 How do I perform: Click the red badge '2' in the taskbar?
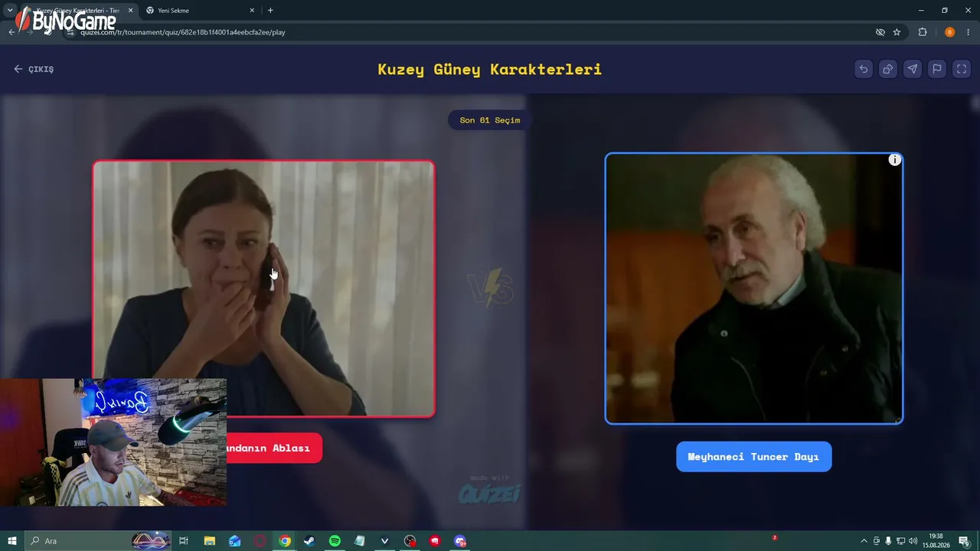pyautogui.click(x=775, y=538)
